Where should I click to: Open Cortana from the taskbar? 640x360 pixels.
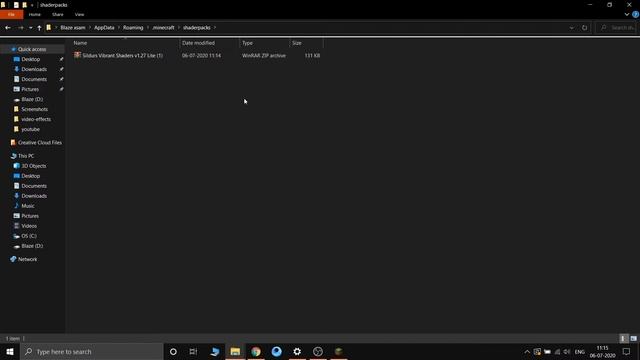point(173,351)
